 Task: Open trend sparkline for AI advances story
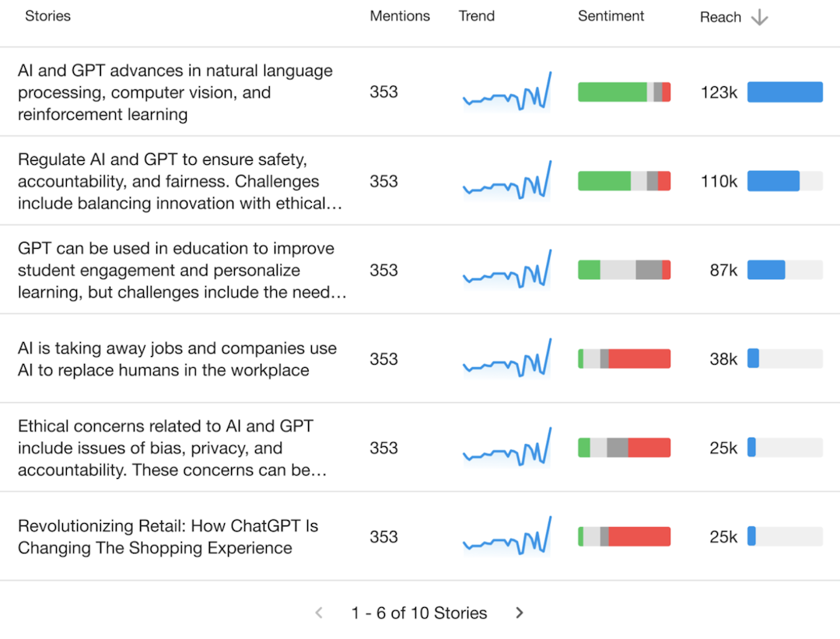[507, 93]
